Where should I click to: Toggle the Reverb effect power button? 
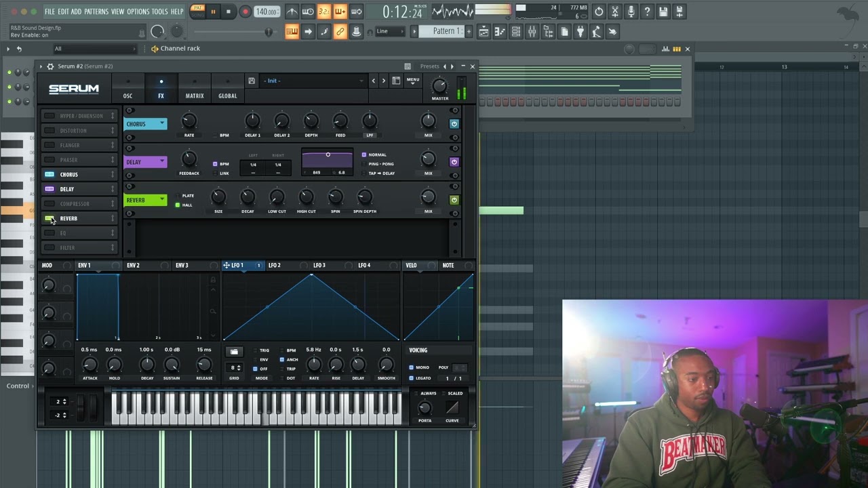(x=454, y=200)
